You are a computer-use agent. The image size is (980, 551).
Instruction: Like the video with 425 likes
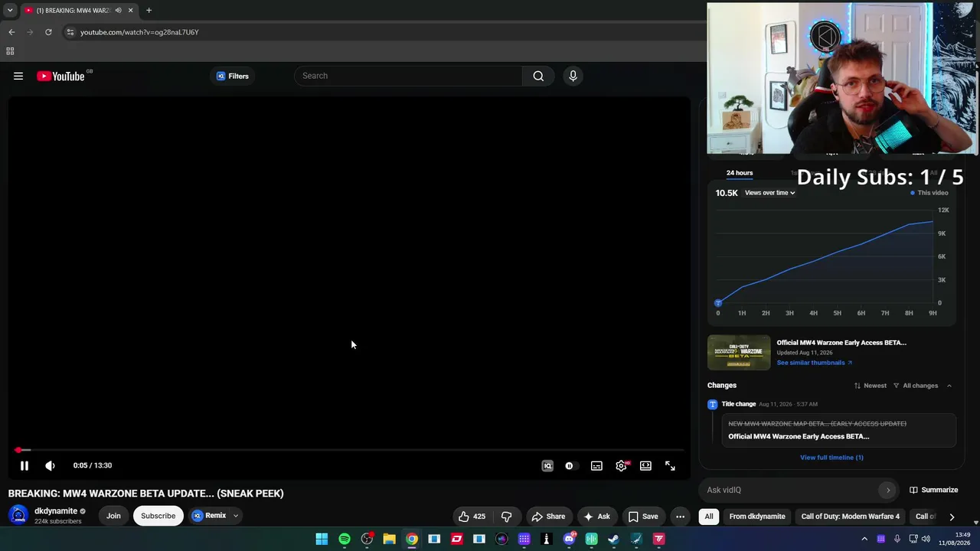[472, 517]
